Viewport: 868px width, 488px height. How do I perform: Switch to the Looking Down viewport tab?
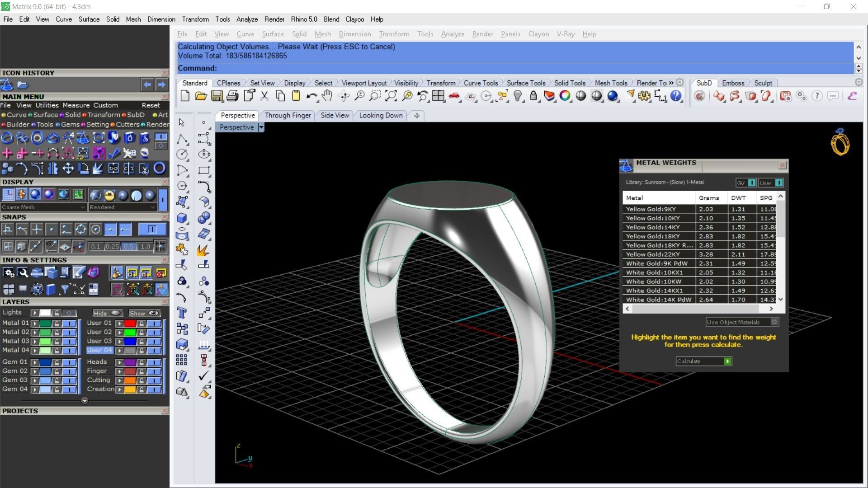click(381, 115)
